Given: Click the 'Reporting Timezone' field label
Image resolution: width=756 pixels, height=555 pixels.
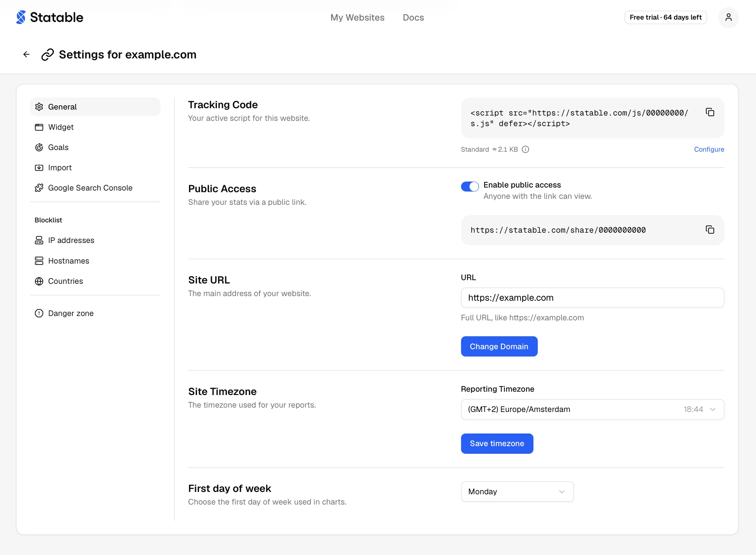Looking at the screenshot, I should [497, 389].
